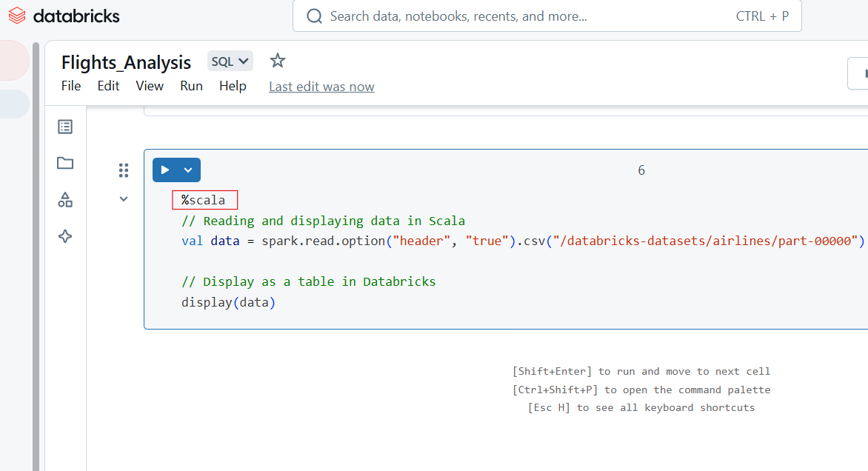Rename the Flights_Analysis notebook title
Viewport: 868px width, 471px height.
pyautogui.click(x=126, y=62)
